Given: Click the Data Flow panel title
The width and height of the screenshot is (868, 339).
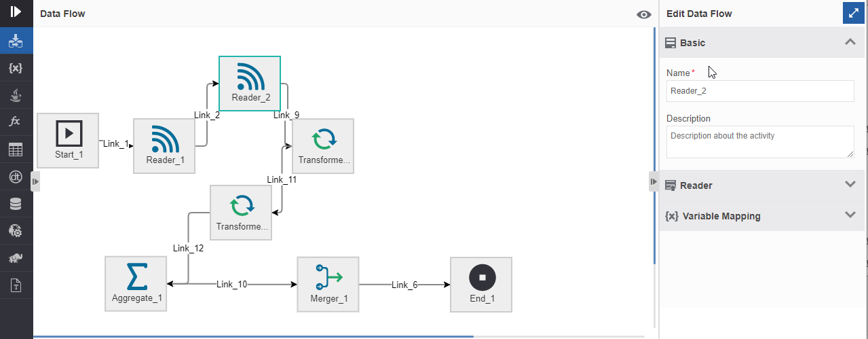Looking at the screenshot, I should click(x=62, y=14).
